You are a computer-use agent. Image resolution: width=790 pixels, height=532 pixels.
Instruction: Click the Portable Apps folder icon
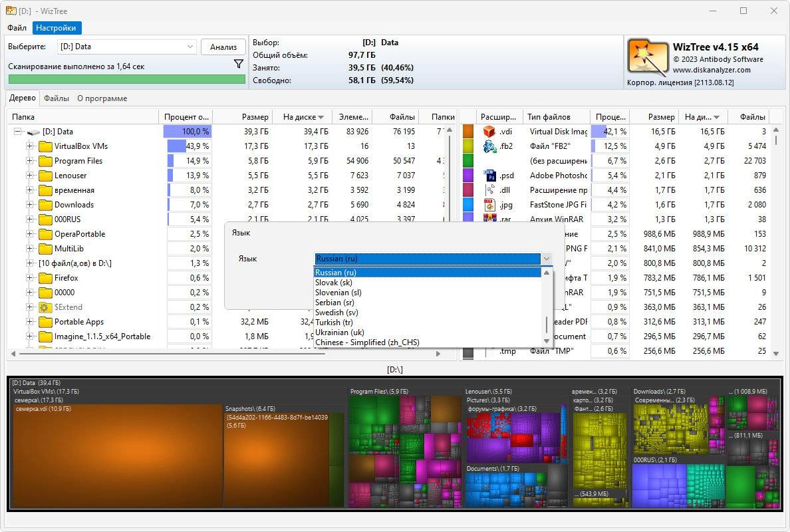point(46,322)
